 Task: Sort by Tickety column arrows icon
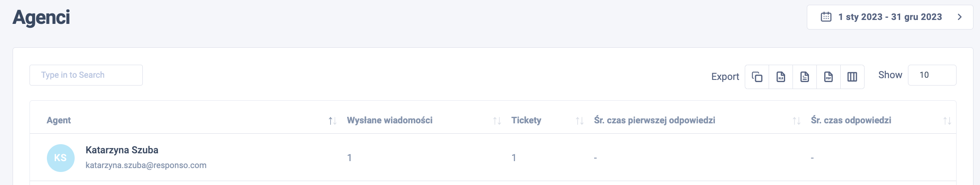[x=579, y=121]
